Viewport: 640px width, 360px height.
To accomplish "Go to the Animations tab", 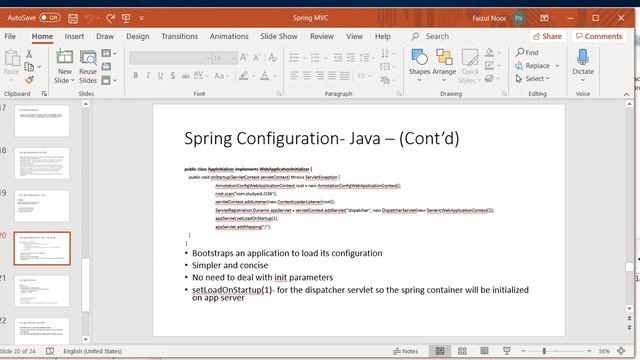I will coord(229,36).
